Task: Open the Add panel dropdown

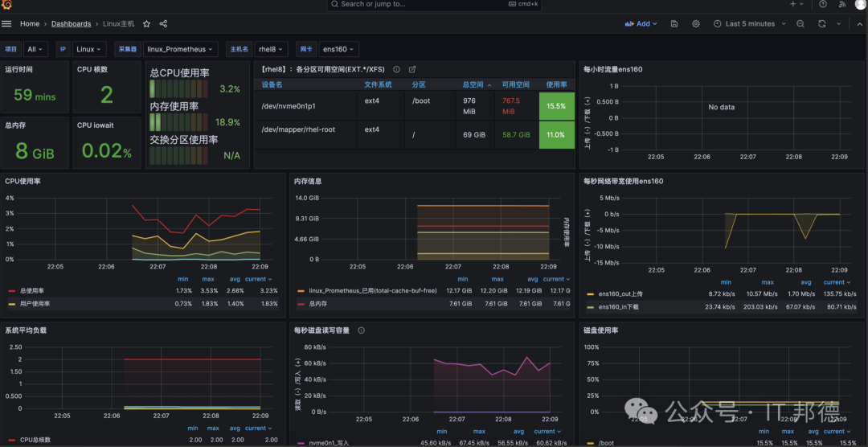Action: click(641, 24)
